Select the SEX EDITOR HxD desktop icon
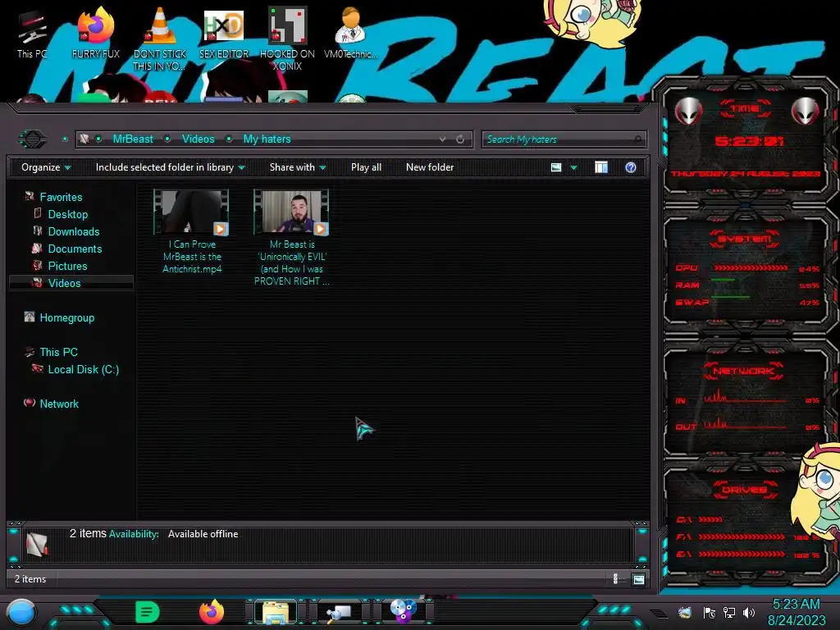This screenshot has height=630, width=840. (224, 33)
